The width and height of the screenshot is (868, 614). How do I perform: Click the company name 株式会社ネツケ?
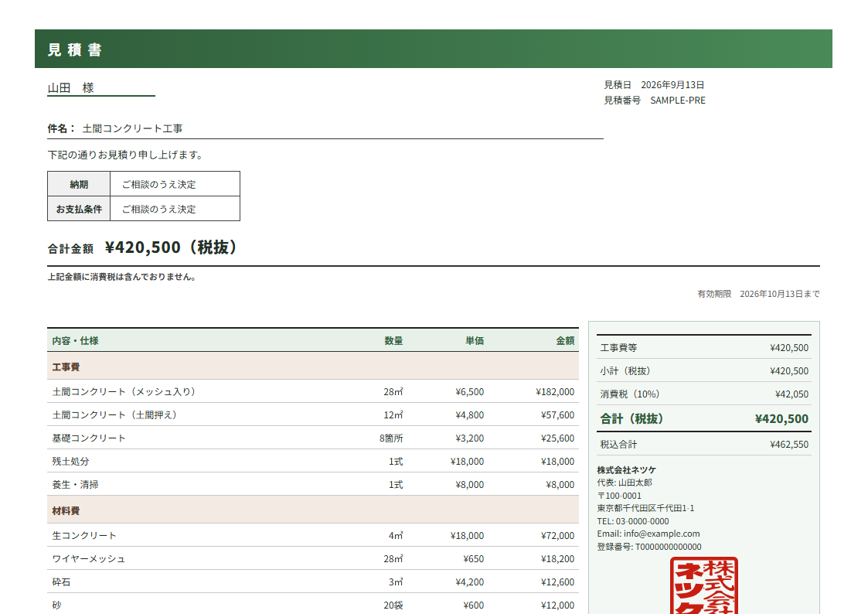[x=626, y=470]
